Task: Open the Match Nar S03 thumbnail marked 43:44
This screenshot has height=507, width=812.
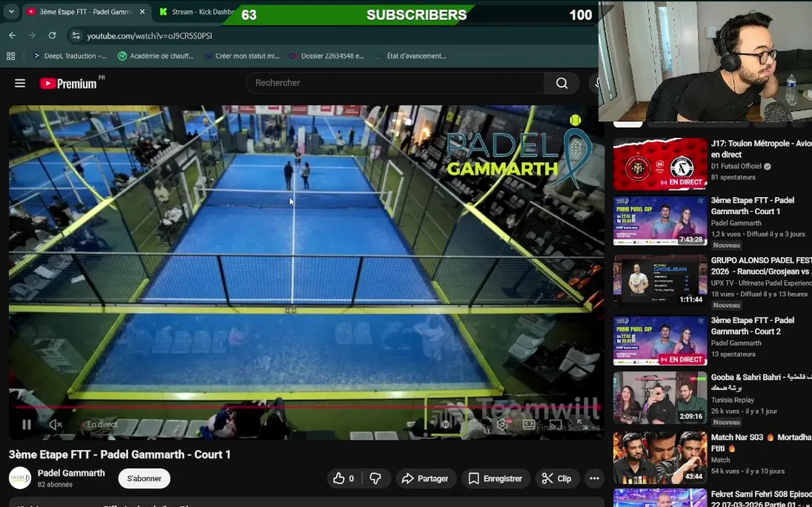Action: click(660, 458)
